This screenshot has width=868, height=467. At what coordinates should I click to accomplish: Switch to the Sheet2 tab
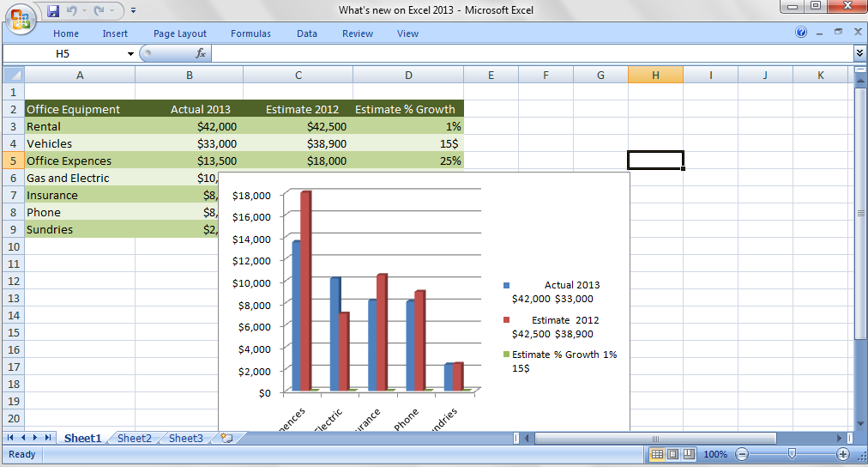tap(135, 438)
